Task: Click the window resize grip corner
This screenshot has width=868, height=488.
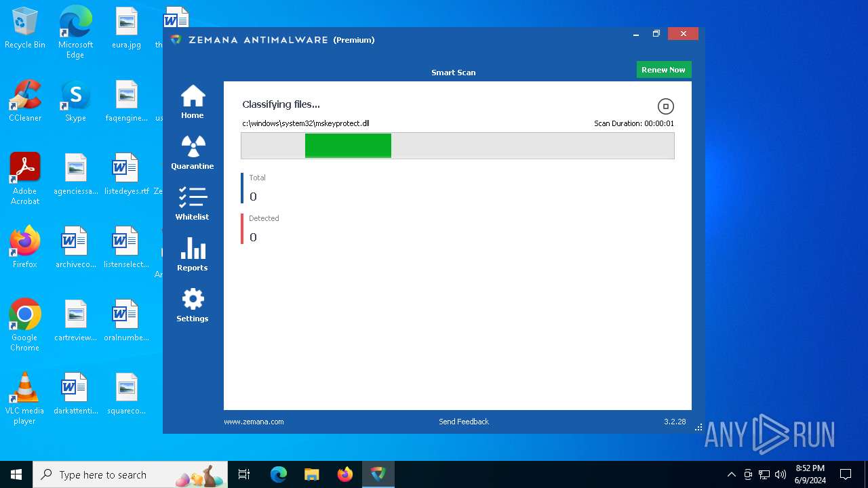Action: point(699,428)
